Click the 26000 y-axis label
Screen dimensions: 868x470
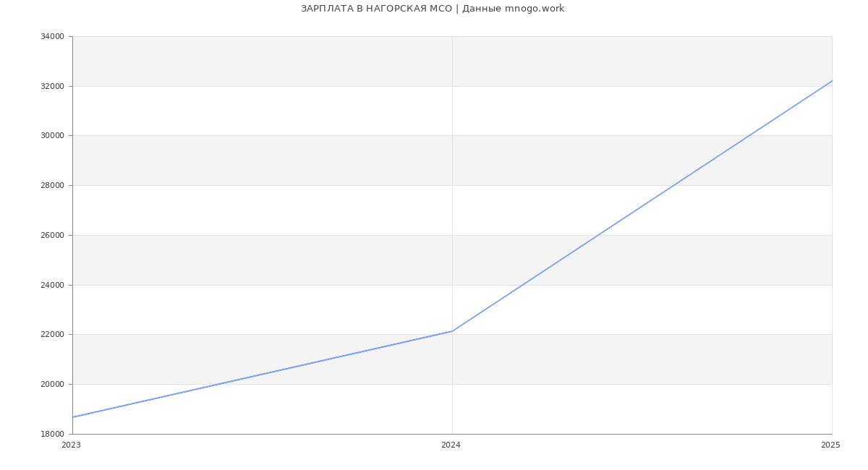(x=52, y=236)
